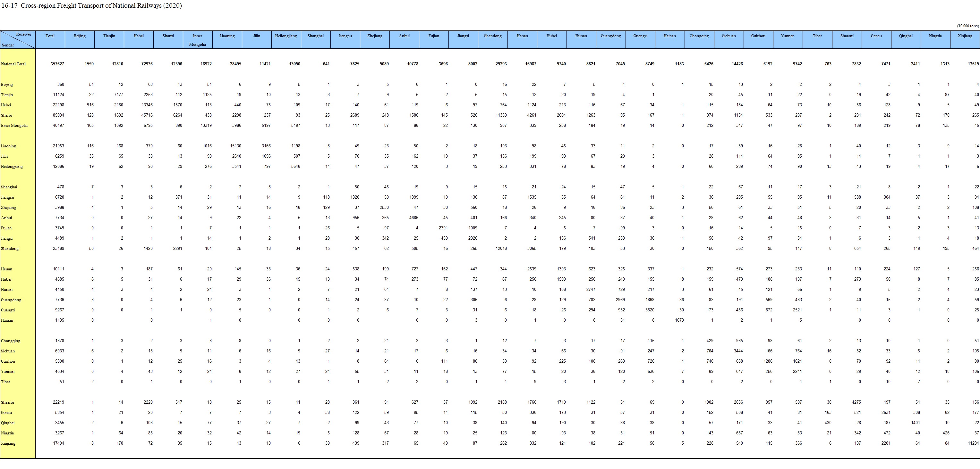Click the Total column header
The width and height of the screenshot is (980, 469).
tap(50, 36)
